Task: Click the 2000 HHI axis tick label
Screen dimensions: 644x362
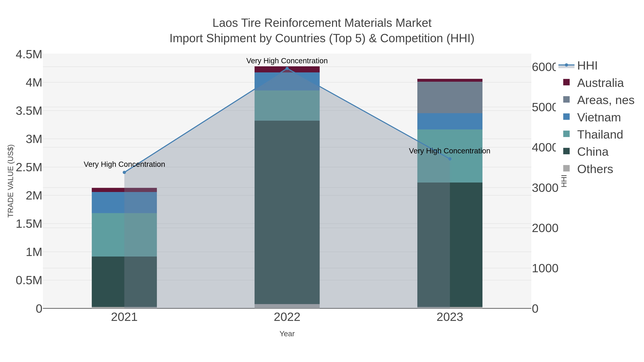Action: [x=545, y=228]
